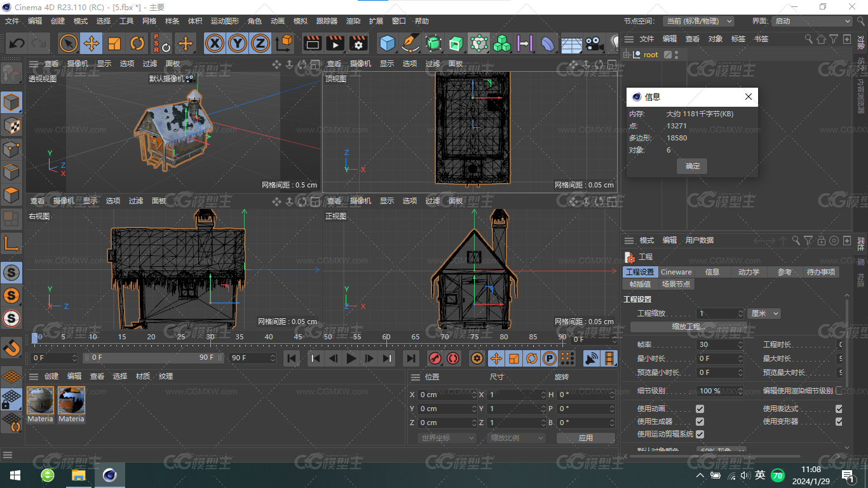Image resolution: width=868 pixels, height=488 pixels.
Task: Toggle Use Generators checkbox
Action: coord(700,421)
